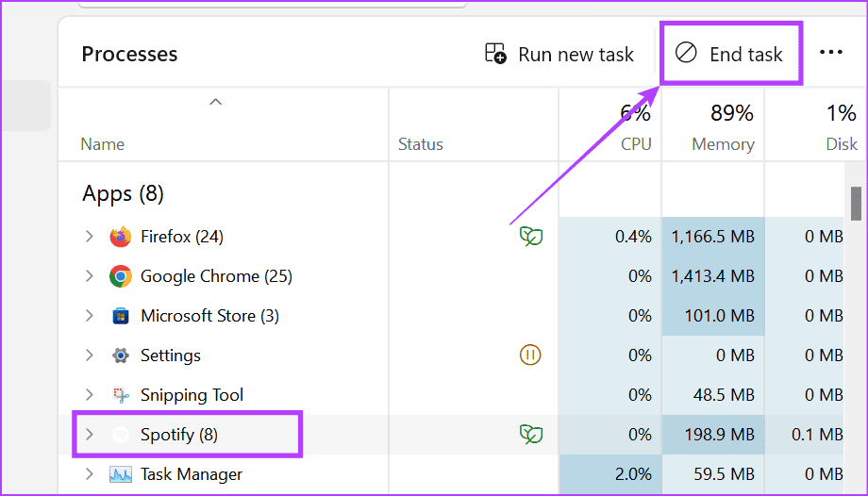
Task: Expand the Google Chrome (25) process group
Action: [x=89, y=276]
